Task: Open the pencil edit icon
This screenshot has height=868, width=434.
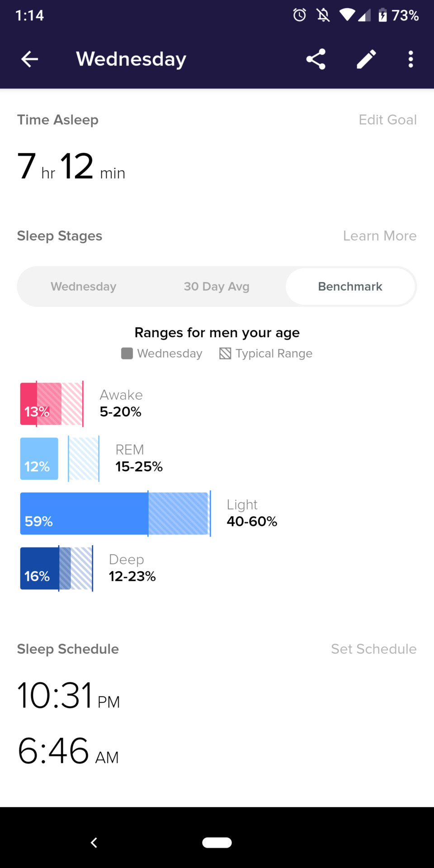Action: (366, 59)
